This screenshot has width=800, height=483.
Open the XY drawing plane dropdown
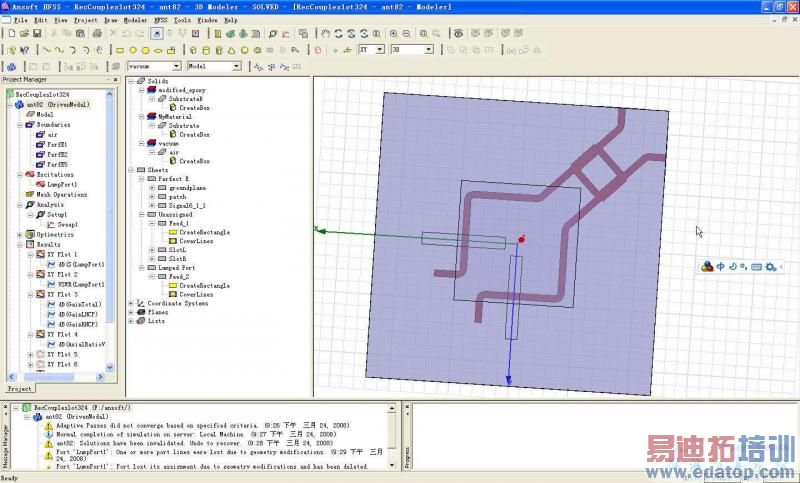tap(379, 48)
